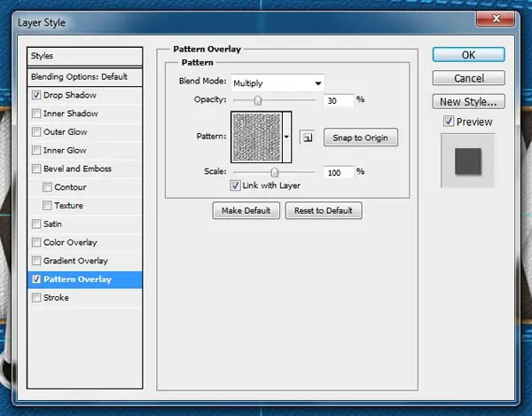Click the OK button
This screenshot has height=416, width=532.
point(468,55)
